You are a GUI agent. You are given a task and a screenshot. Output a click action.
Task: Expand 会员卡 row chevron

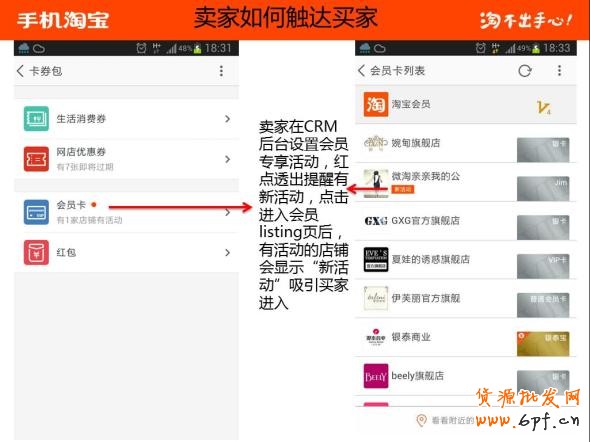coord(227,212)
